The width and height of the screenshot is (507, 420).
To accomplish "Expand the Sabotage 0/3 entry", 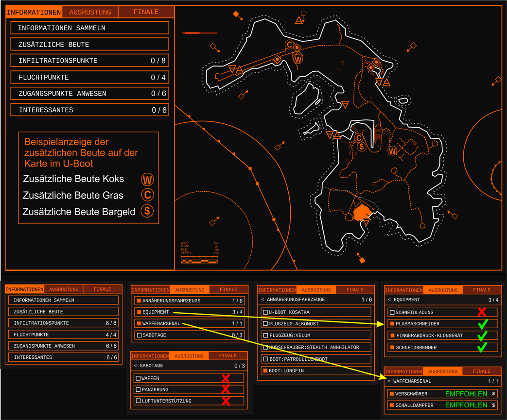I will [x=190, y=335].
